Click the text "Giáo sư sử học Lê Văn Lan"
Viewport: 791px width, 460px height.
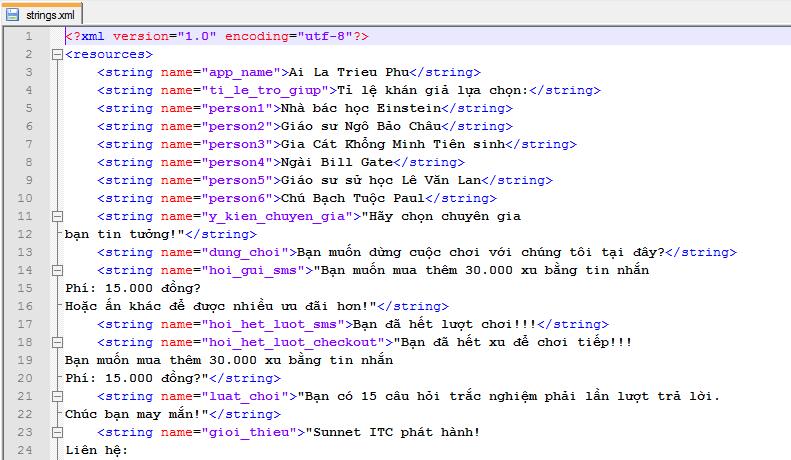(381, 180)
